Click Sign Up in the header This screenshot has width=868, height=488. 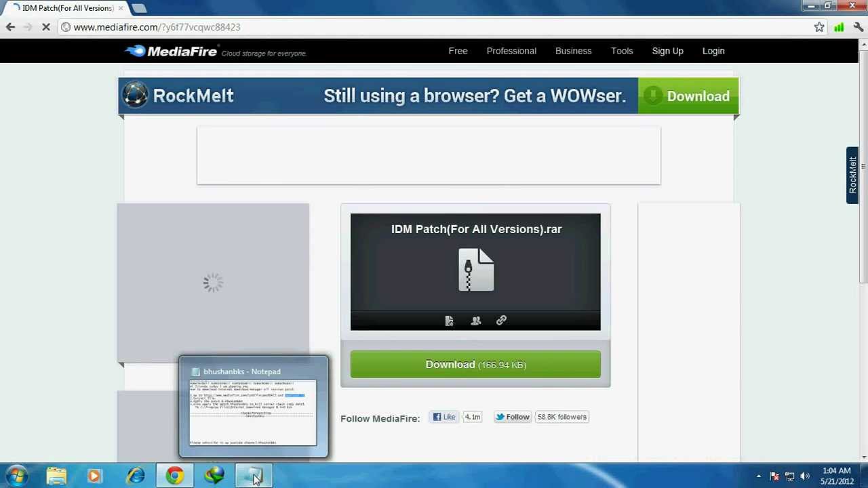pos(667,51)
